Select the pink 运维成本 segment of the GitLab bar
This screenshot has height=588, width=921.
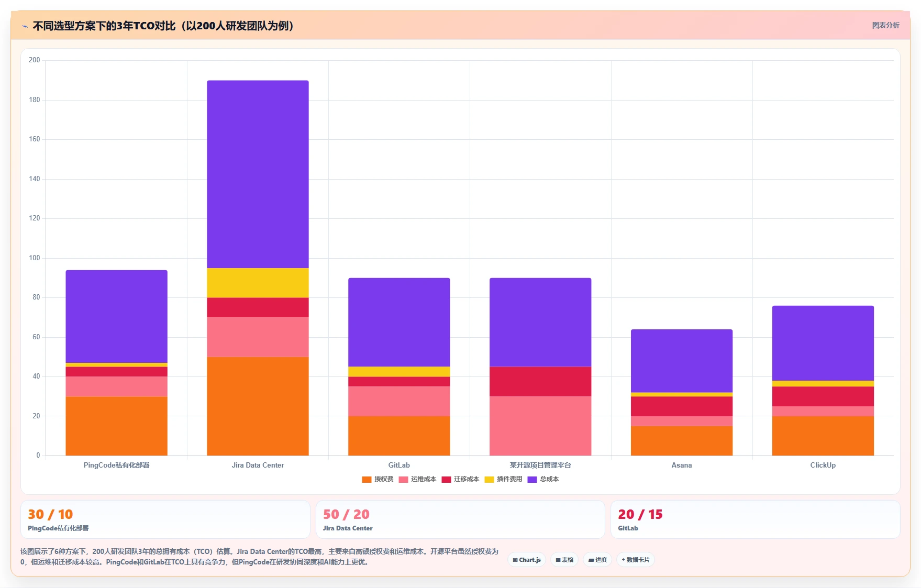(x=399, y=401)
